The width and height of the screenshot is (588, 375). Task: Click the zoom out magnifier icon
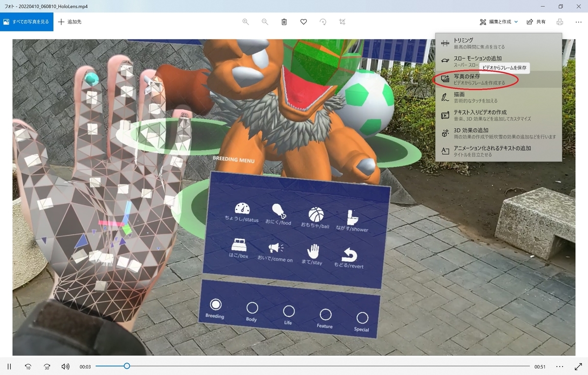point(265,22)
